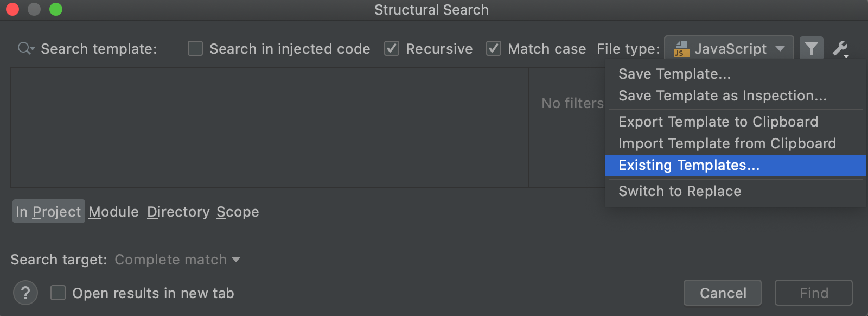Choose Save Template as Inspection...
868x316 pixels.
pos(722,96)
